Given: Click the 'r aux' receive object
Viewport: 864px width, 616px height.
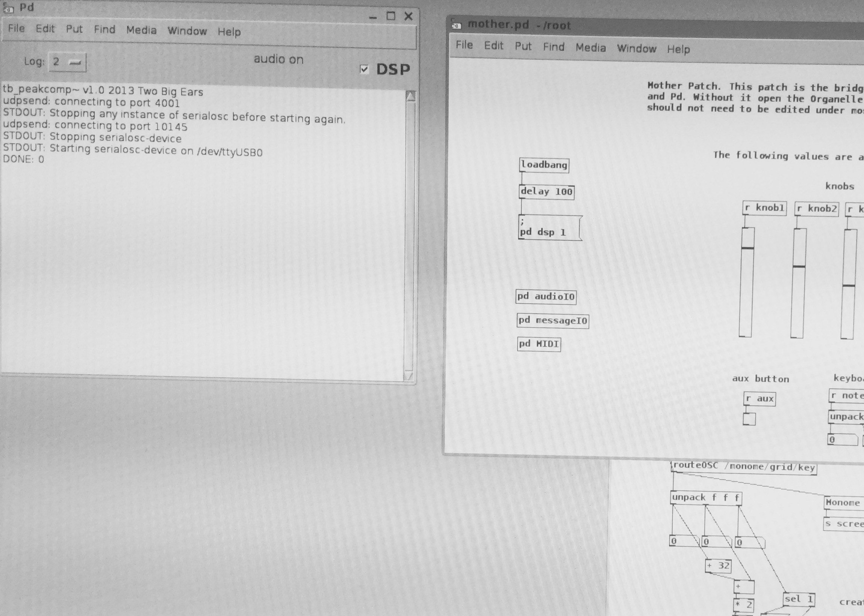Looking at the screenshot, I should [x=759, y=399].
